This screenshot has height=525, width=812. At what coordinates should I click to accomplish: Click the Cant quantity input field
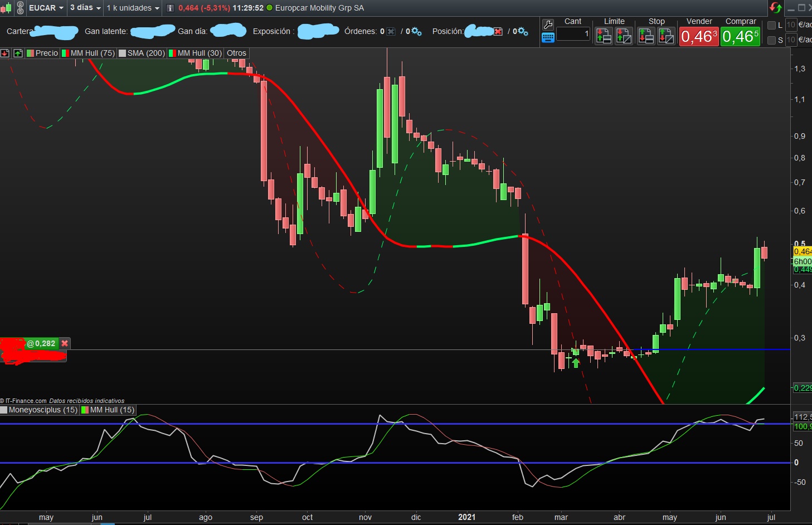pyautogui.click(x=573, y=33)
